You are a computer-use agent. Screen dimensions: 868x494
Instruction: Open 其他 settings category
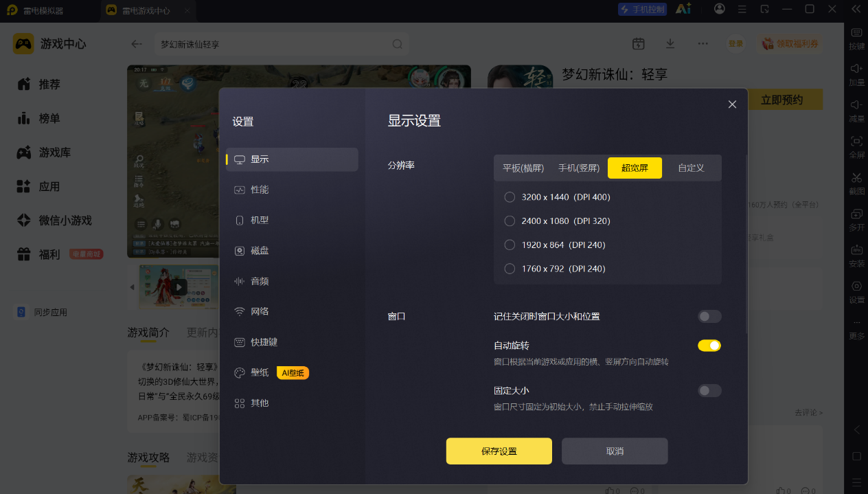(292, 403)
